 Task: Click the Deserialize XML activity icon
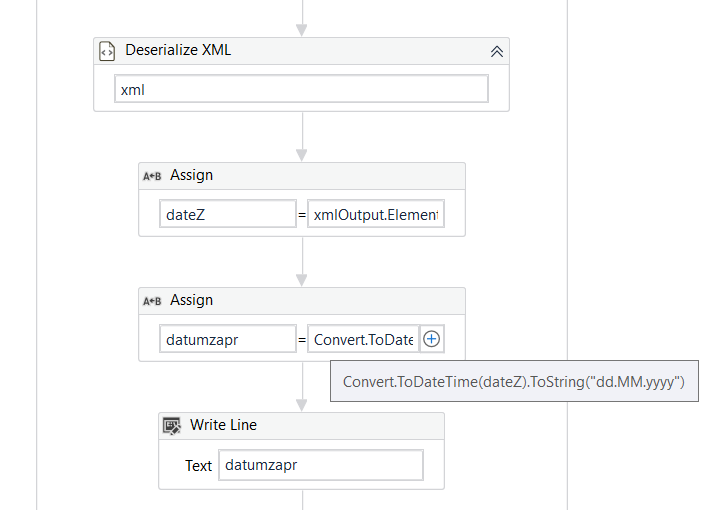point(108,50)
